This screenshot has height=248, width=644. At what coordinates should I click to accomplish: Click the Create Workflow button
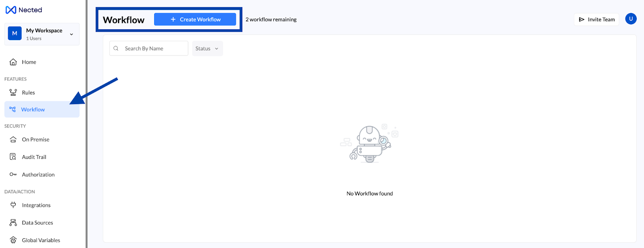pos(195,19)
